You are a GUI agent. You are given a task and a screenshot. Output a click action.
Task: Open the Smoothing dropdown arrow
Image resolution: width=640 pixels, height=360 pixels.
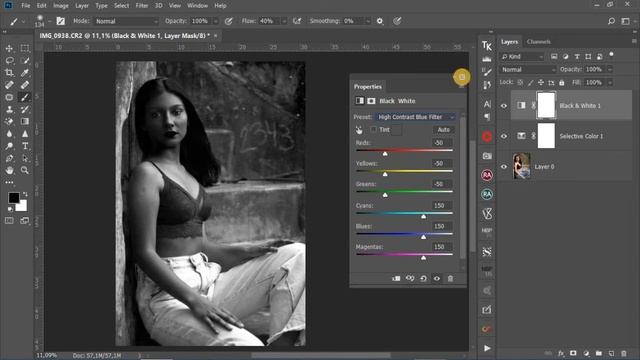[368, 21]
